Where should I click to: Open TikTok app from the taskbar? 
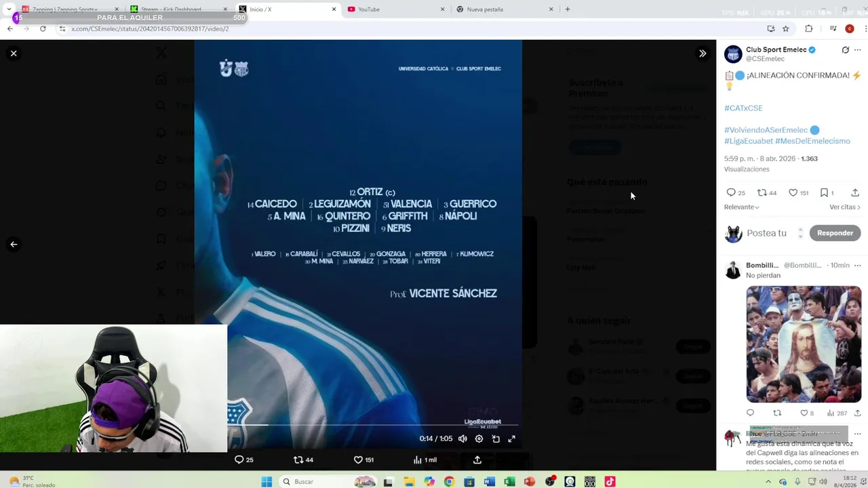point(610,482)
